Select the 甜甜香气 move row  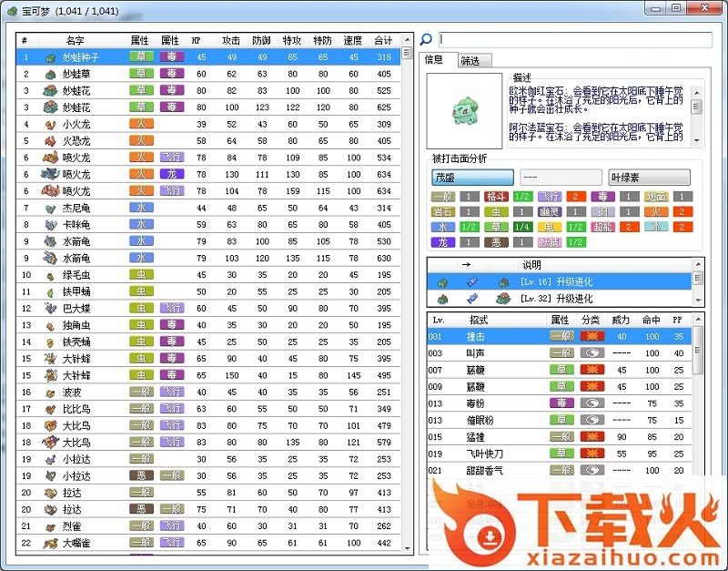click(560, 470)
